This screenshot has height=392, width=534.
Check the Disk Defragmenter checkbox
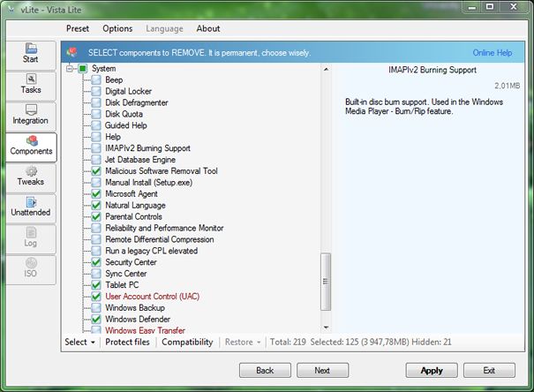pos(96,102)
